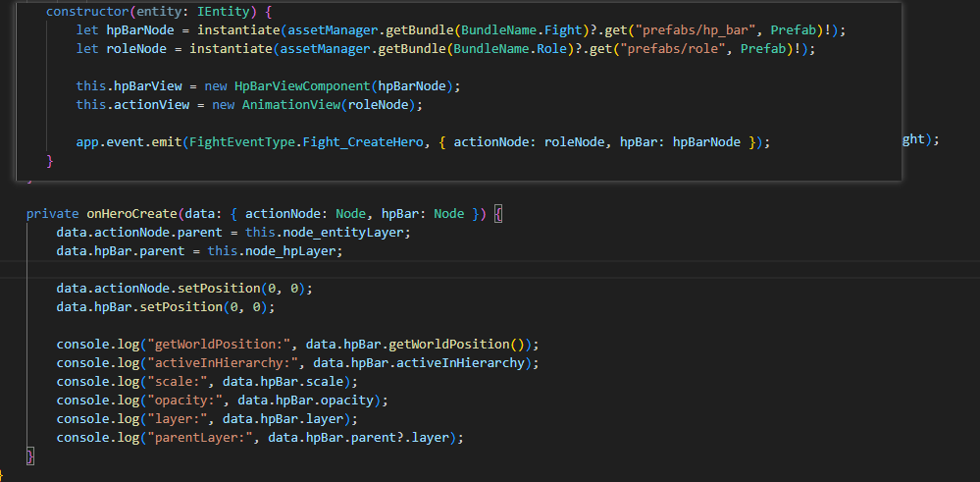This screenshot has width=980, height=482.
Task: Click node_entityLayer in the parent assignment
Action: point(343,233)
